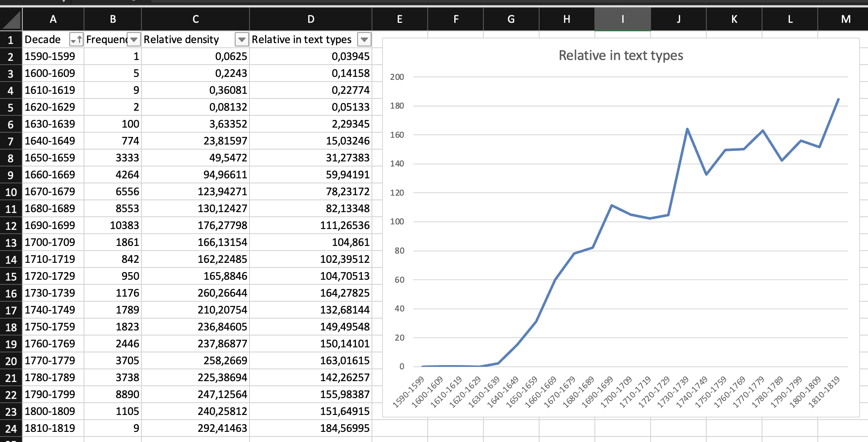Click the '1700-1709' chart axis label
868x442 pixels.
616,392
